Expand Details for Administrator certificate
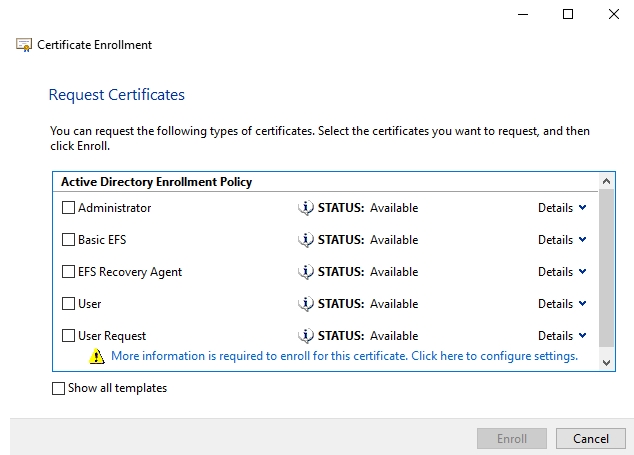Screen dimensions: 634x455 pyautogui.click(x=562, y=208)
